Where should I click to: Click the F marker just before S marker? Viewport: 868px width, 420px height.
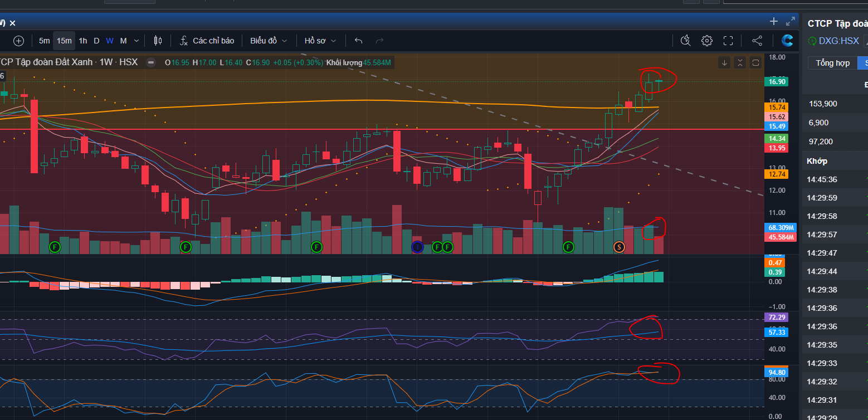coord(568,247)
